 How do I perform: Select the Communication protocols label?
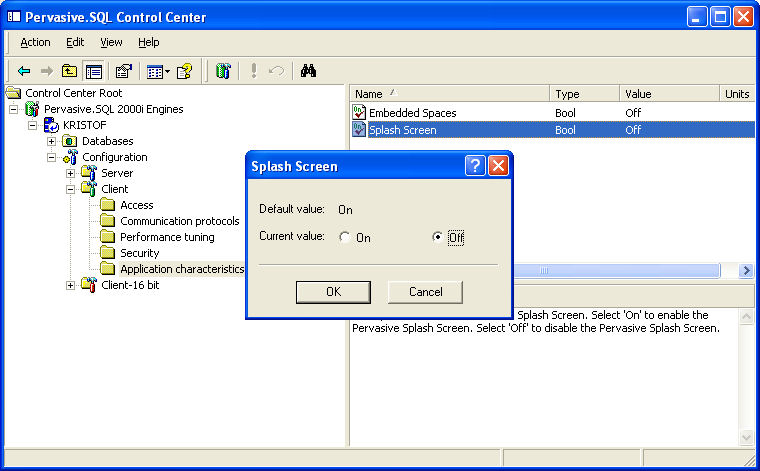tap(180, 221)
